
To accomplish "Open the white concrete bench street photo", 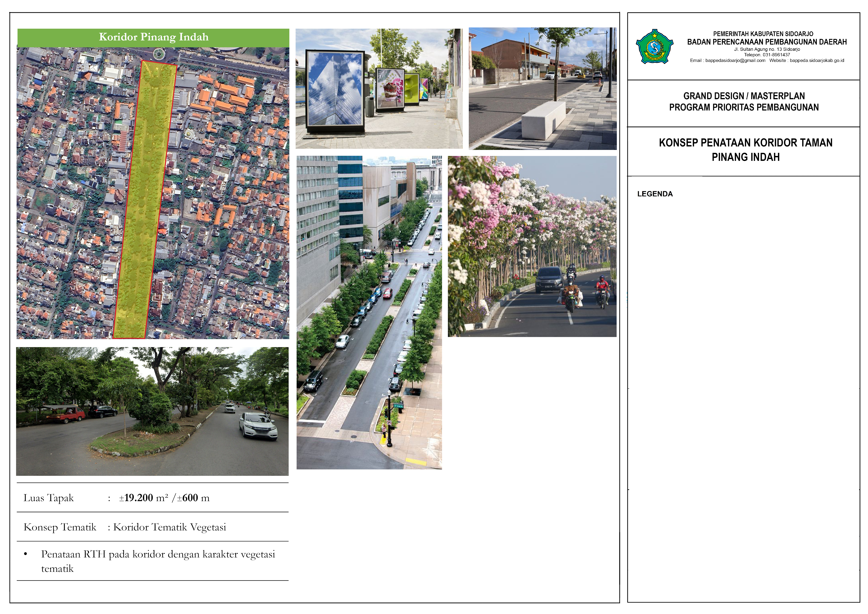I will click(x=542, y=89).
